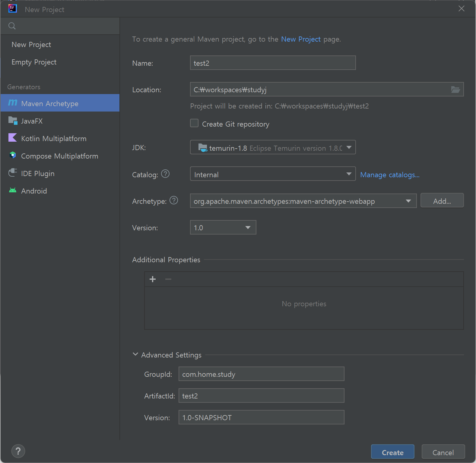
Task: Select the IDE Plugin generator
Action: click(60, 173)
